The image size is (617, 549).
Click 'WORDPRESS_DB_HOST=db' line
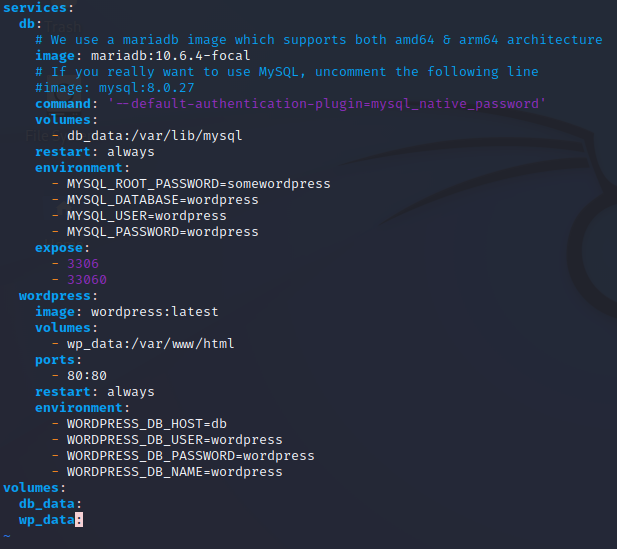point(146,424)
